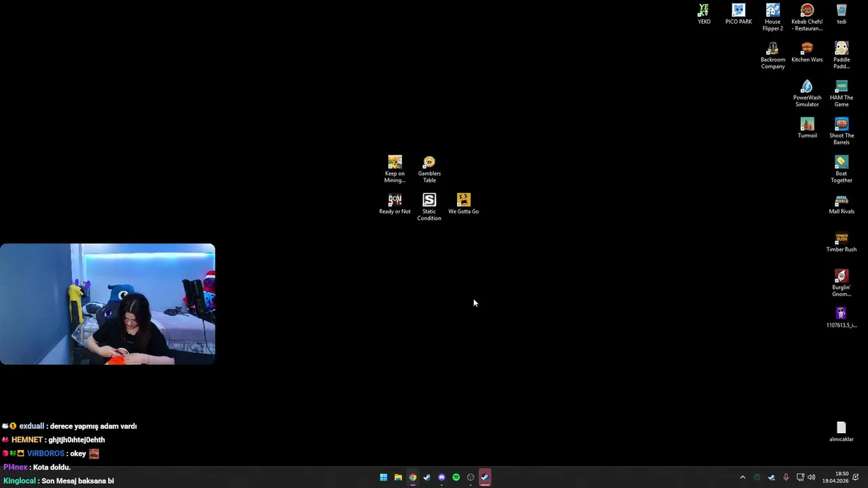The width and height of the screenshot is (868, 488).
Task: Open OBS Studio from the taskbar
Action: (x=471, y=477)
